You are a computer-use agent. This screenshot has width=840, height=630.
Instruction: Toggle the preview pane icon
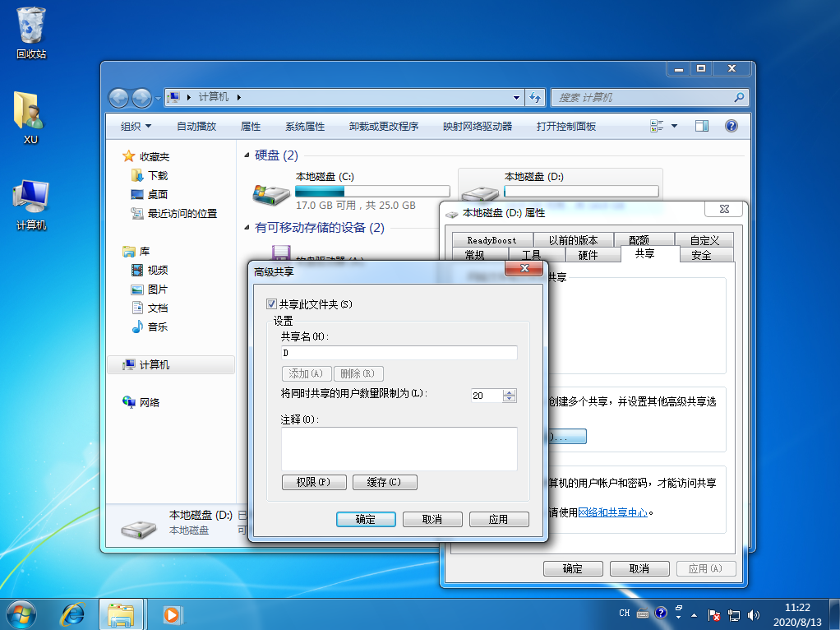coord(702,126)
